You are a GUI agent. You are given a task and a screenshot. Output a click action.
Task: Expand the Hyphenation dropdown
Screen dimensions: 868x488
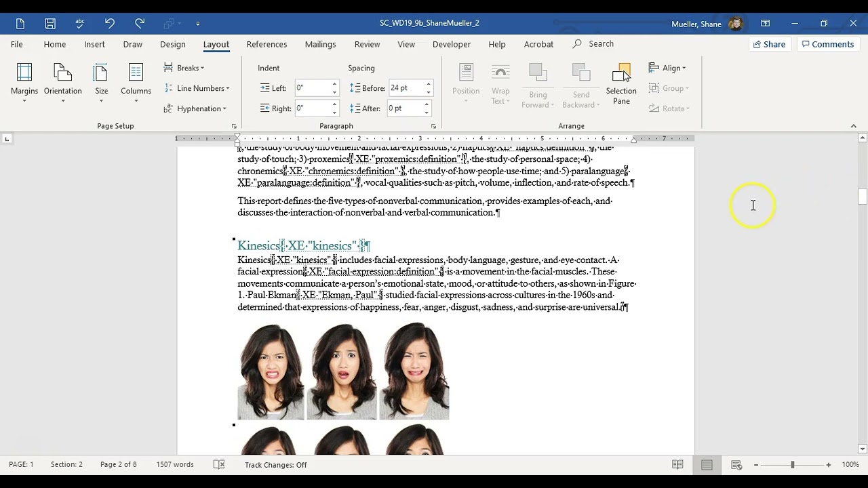tap(195, 108)
